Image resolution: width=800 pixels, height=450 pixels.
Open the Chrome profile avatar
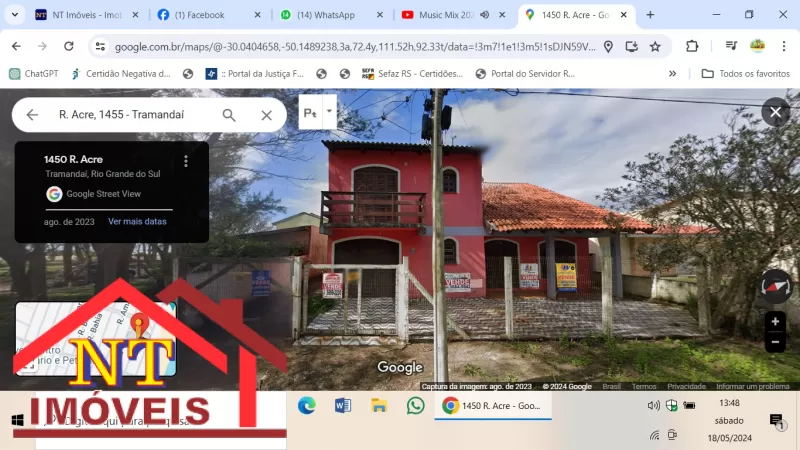point(758,46)
